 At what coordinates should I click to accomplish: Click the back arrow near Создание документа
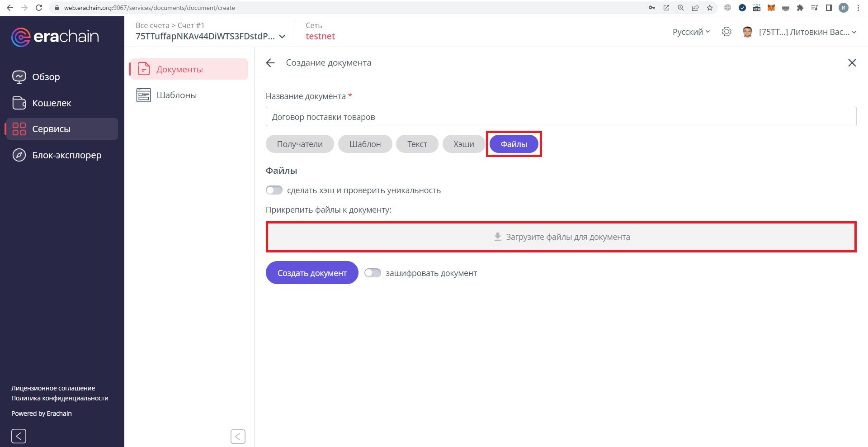point(270,63)
